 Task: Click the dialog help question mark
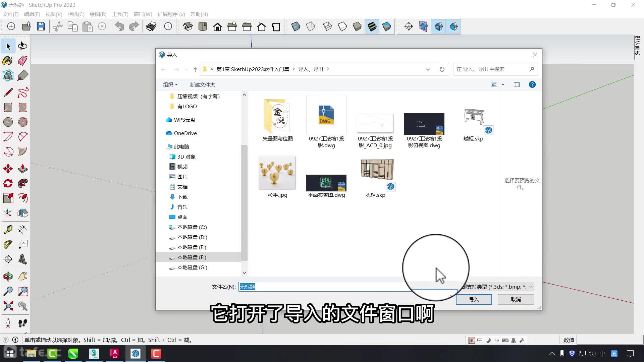point(532,84)
